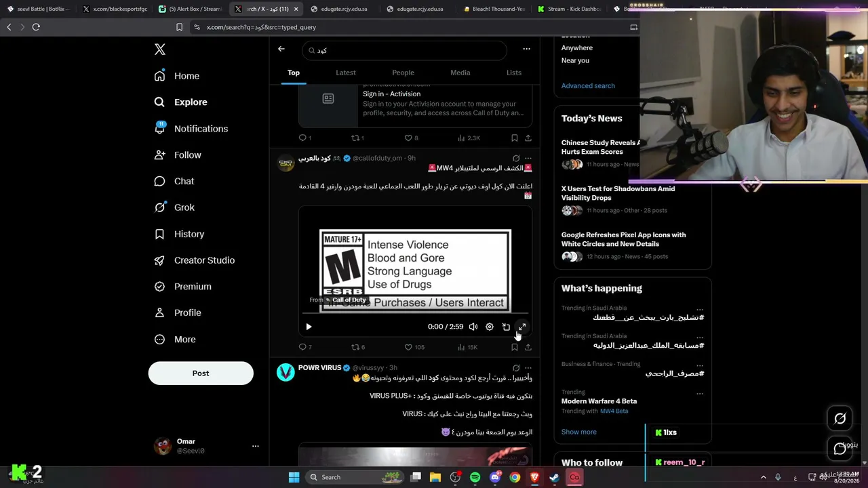Image resolution: width=868 pixels, height=488 pixels.
Task: Launch Grok from the sidebar
Action: click(x=174, y=207)
